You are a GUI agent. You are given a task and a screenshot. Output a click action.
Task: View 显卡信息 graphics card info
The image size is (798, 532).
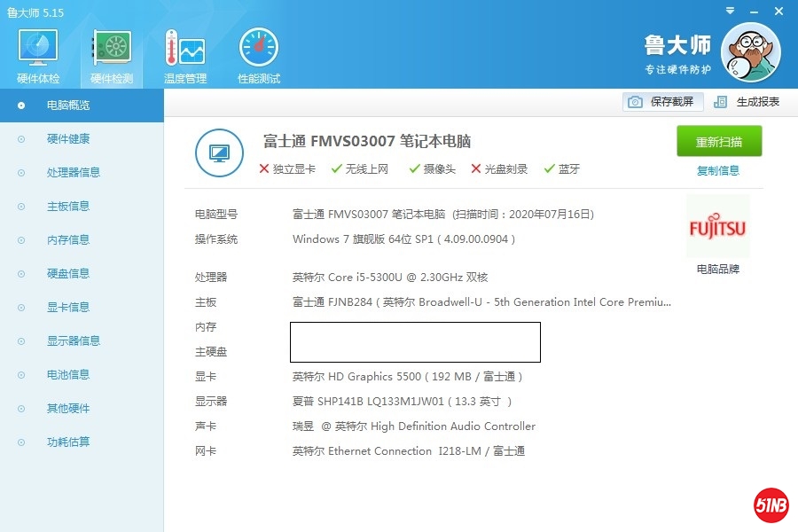tap(68, 308)
